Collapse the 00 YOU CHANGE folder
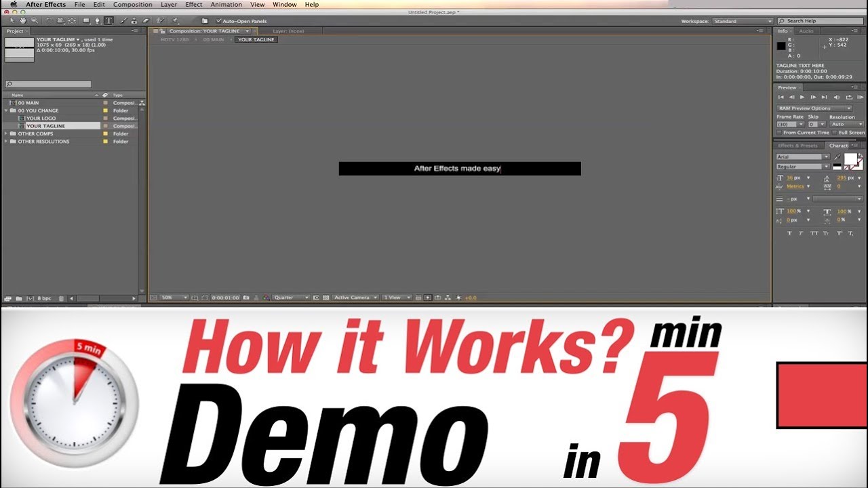 (7, 110)
